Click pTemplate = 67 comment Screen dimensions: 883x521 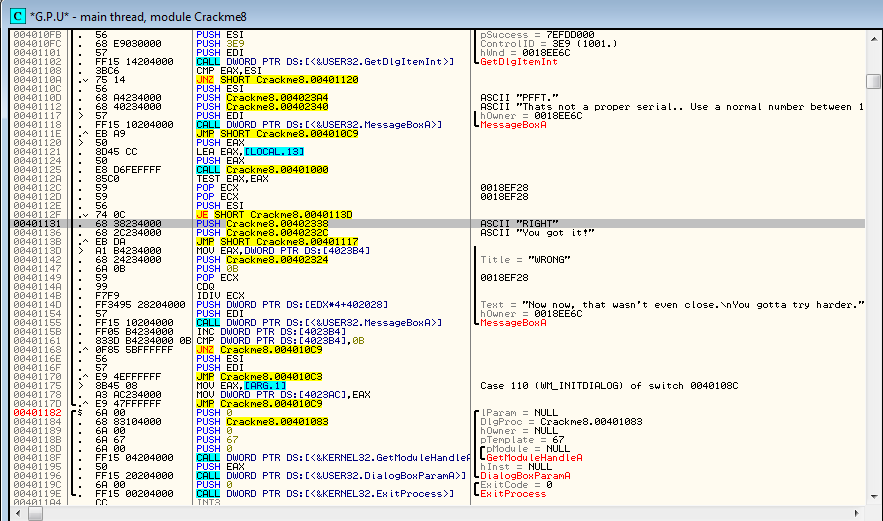521,440
